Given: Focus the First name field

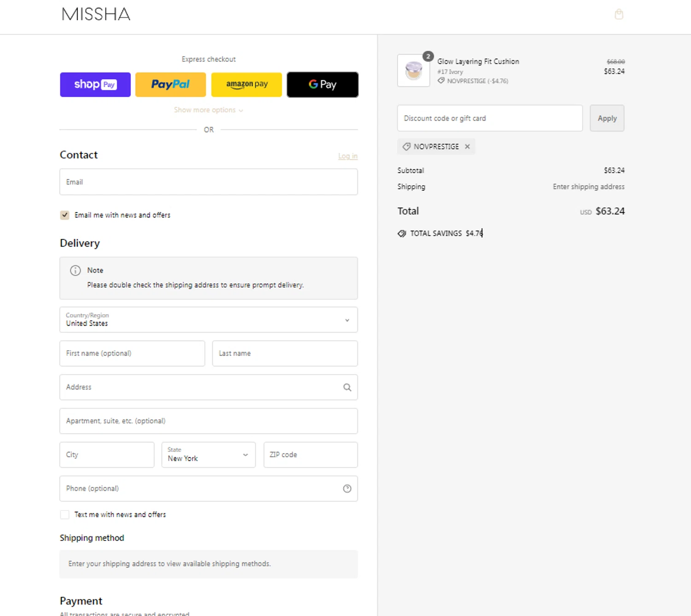Looking at the screenshot, I should pos(132,353).
